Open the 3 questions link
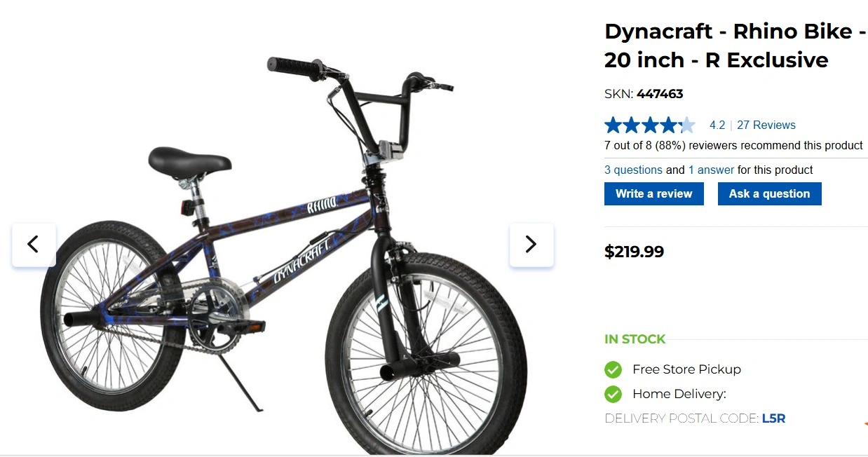 (632, 170)
